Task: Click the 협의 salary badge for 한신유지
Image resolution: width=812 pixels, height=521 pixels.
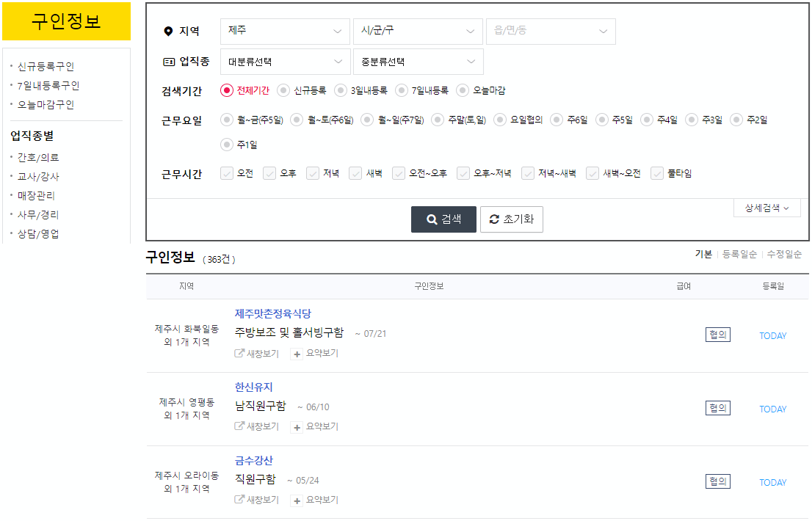Action: pos(717,408)
